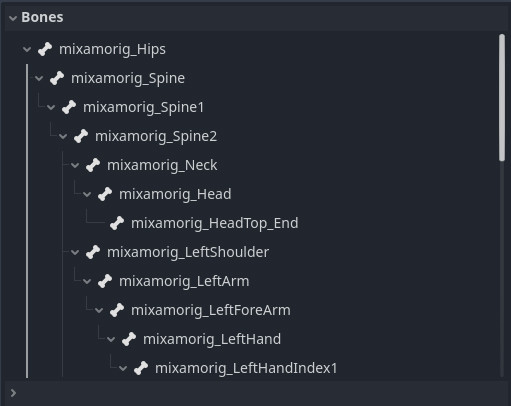Select the mixamorig_HeadTop_End bone
511x406 pixels.
215,223
